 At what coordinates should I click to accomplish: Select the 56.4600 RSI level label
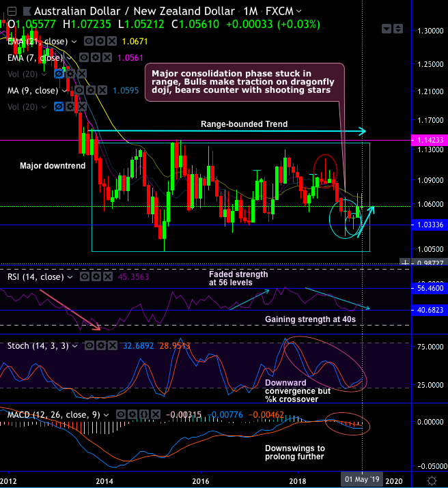430,288
